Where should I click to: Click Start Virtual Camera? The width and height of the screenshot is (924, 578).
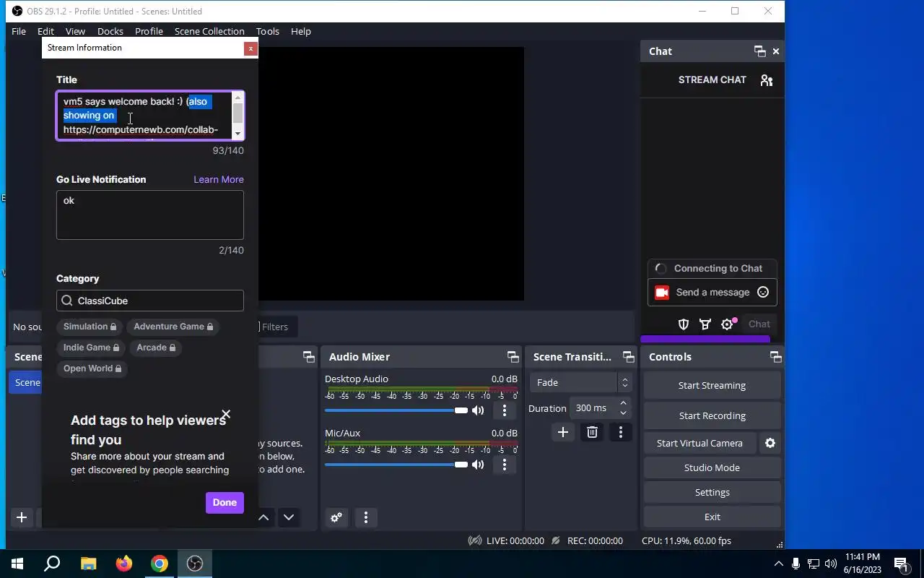click(x=699, y=443)
